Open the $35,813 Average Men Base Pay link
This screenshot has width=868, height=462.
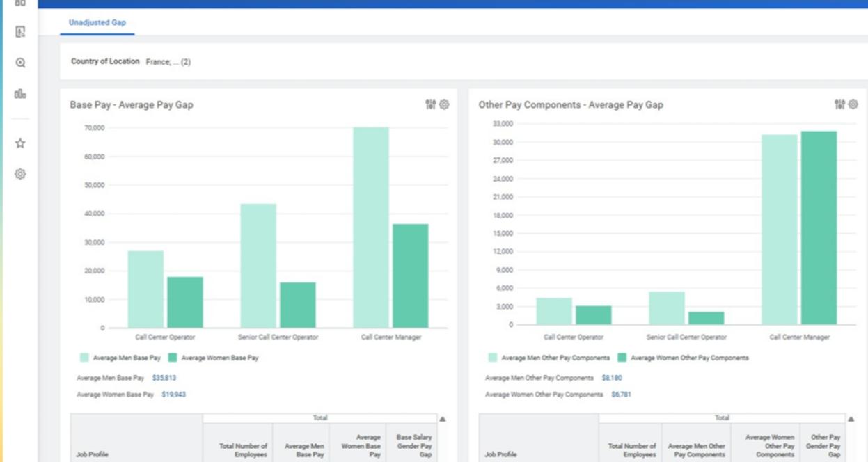pos(164,378)
